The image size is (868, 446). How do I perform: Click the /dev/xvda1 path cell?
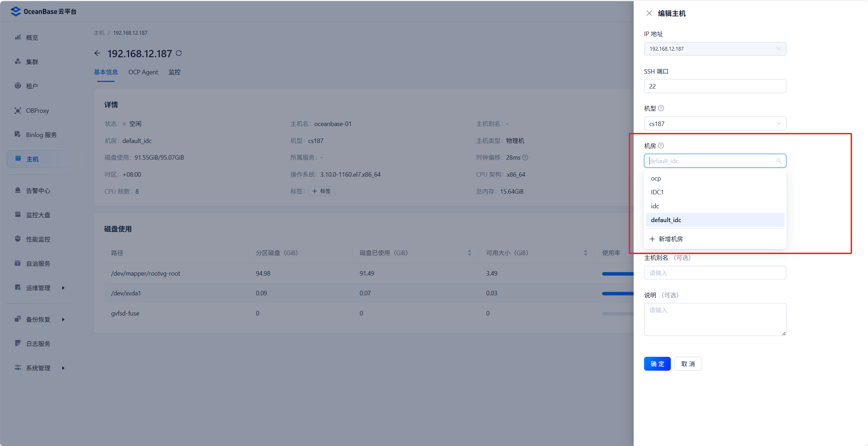(x=126, y=293)
